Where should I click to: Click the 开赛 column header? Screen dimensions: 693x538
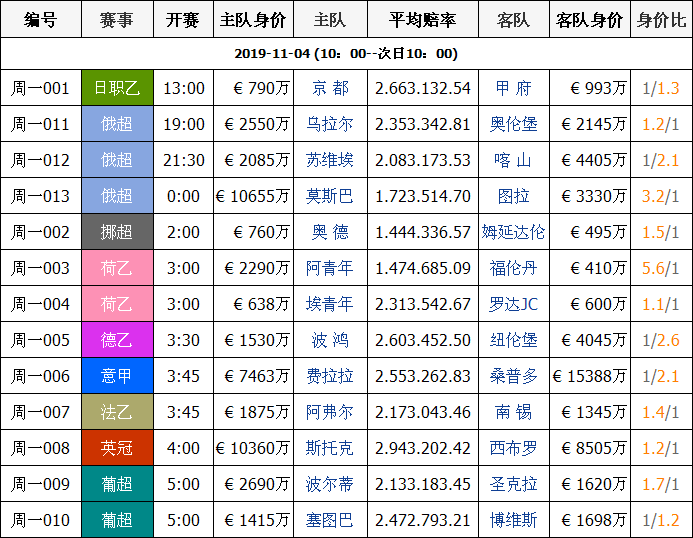click(x=183, y=19)
